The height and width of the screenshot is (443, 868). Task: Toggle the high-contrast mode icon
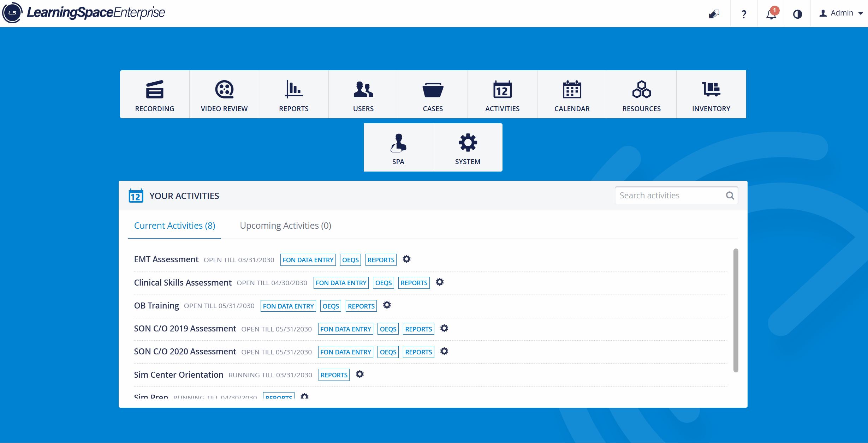(798, 14)
